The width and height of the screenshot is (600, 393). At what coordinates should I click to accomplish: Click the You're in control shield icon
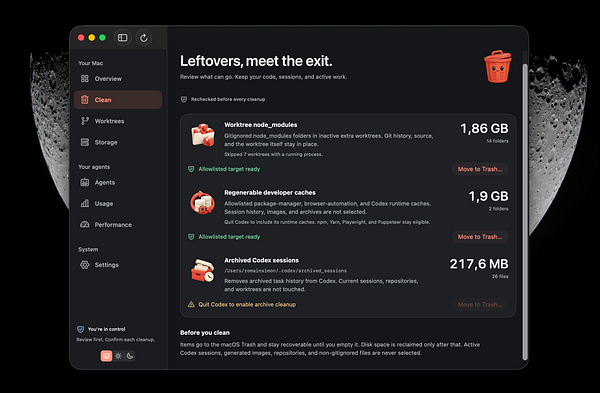[x=80, y=329]
